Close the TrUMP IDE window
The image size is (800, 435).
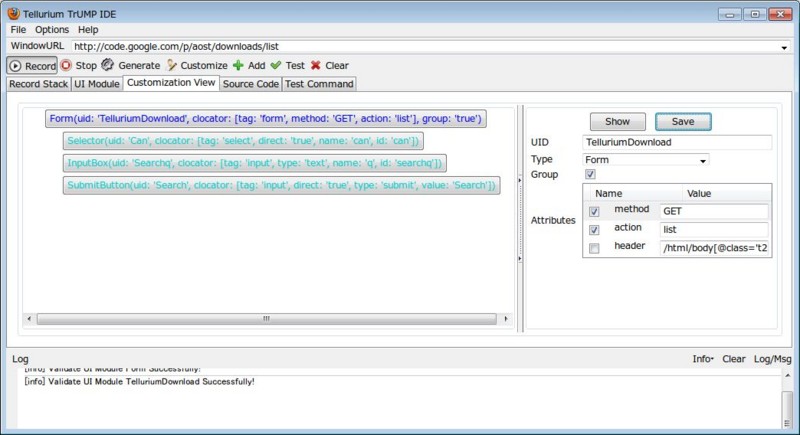pos(780,15)
